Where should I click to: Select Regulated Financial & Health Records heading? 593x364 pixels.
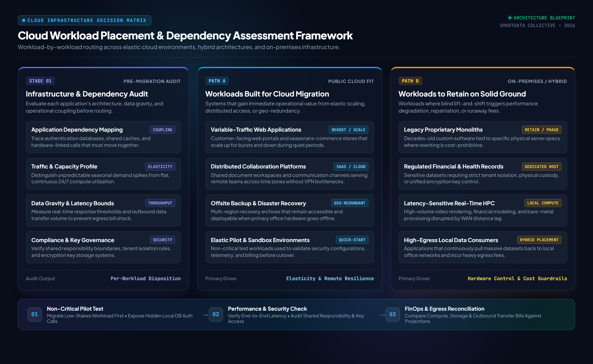454,167
